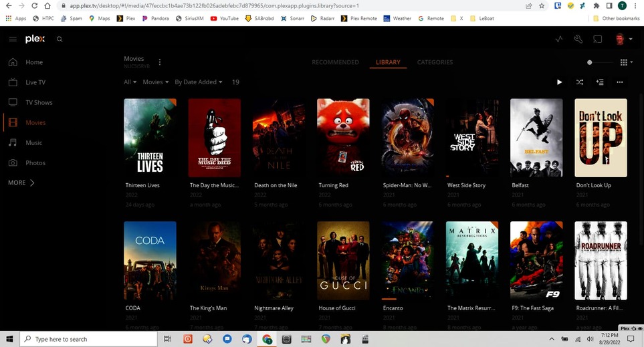Switch to the Library tab

point(388,62)
